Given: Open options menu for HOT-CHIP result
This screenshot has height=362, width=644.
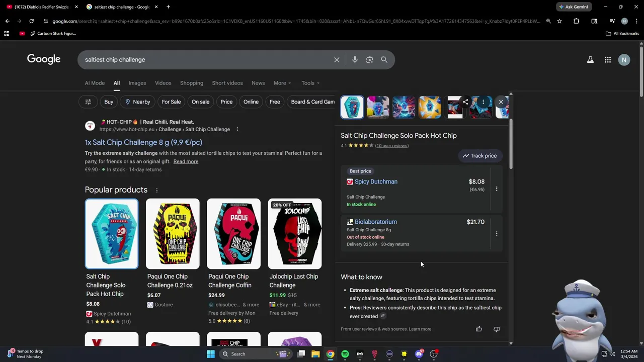Looking at the screenshot, I should [237, 129].
